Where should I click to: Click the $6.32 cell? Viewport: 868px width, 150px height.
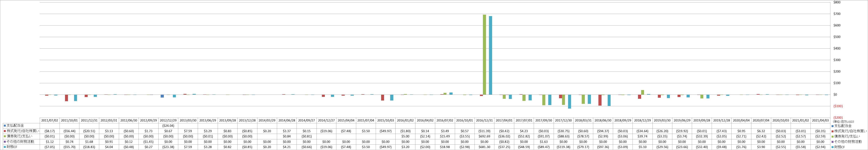click(761, 131)
